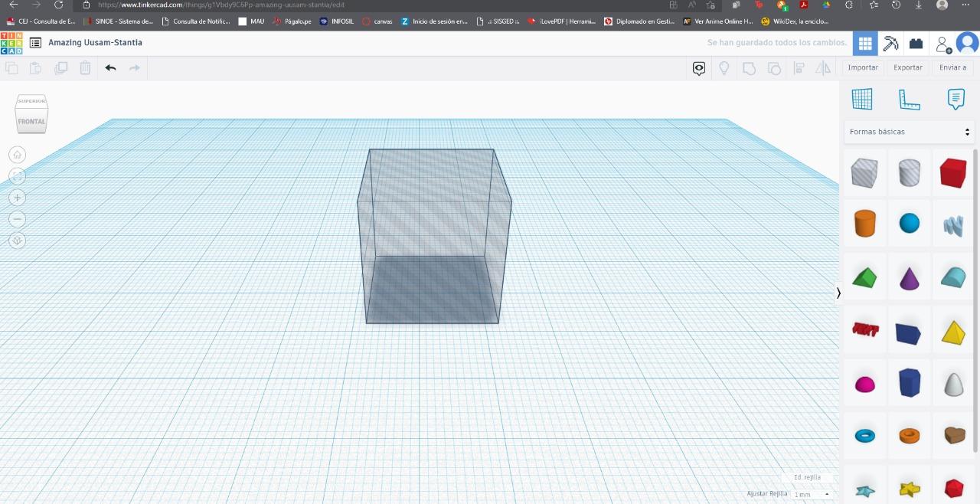Select the hole box shape
Image resolution: width=980 pixels, height=504 pixels.
(864, 173)
